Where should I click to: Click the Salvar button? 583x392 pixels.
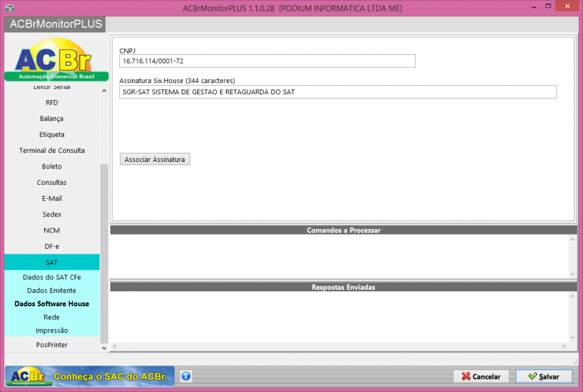pyautogui.click(x=544, y=376)
